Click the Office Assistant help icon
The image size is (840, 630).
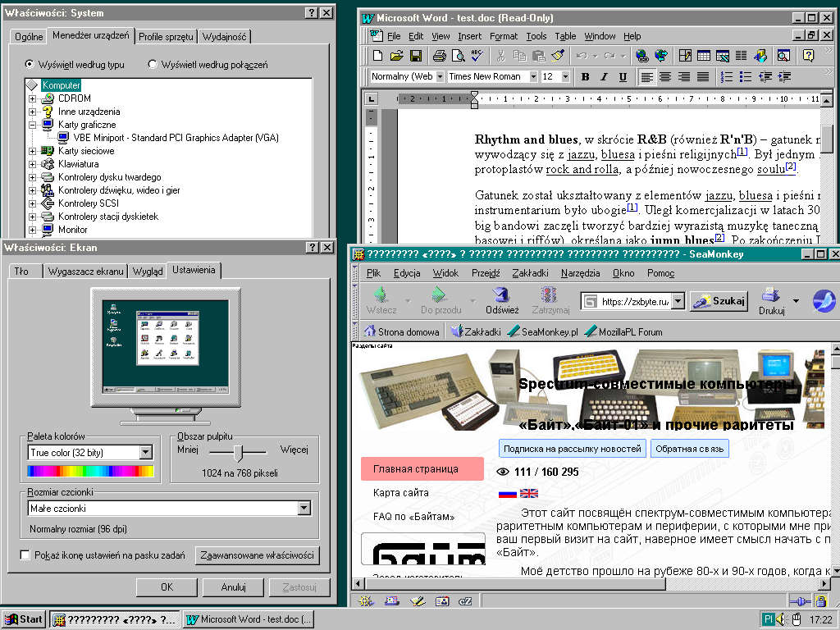[x=808, y=55]
